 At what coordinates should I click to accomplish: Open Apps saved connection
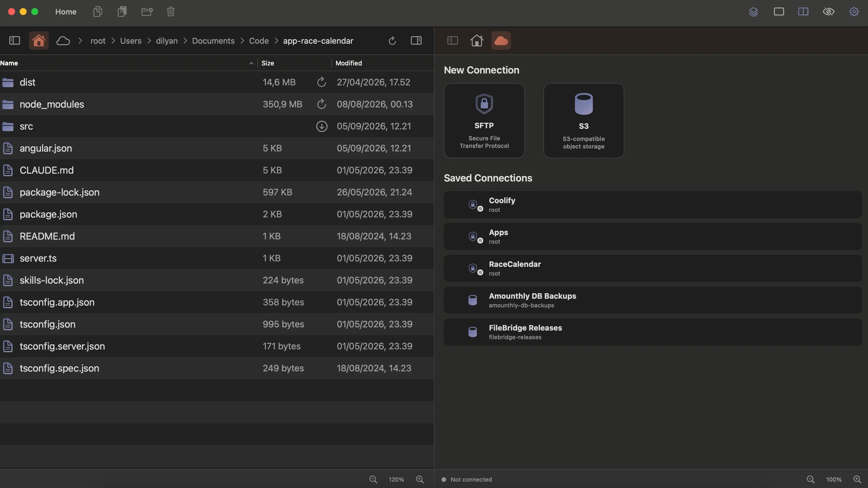click(653, 236)
